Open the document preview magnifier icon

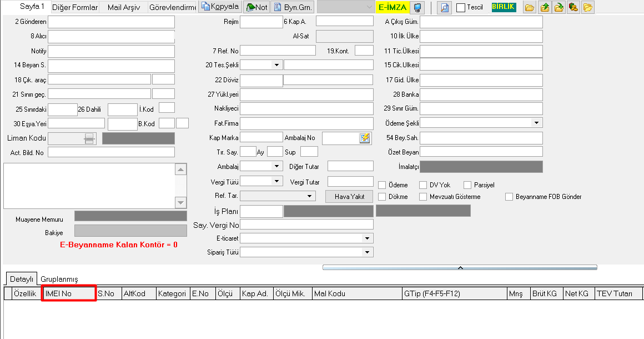[x=444, y=7]
